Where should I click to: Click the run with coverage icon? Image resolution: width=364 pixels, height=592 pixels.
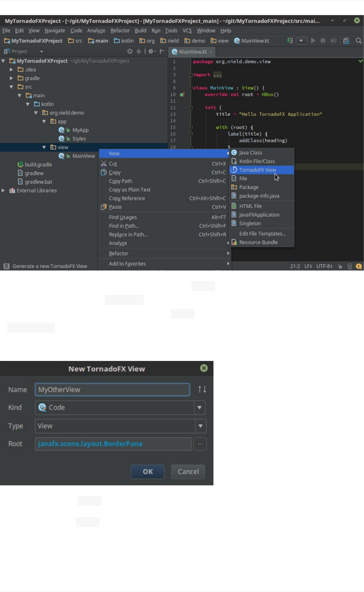pos(334,41)
